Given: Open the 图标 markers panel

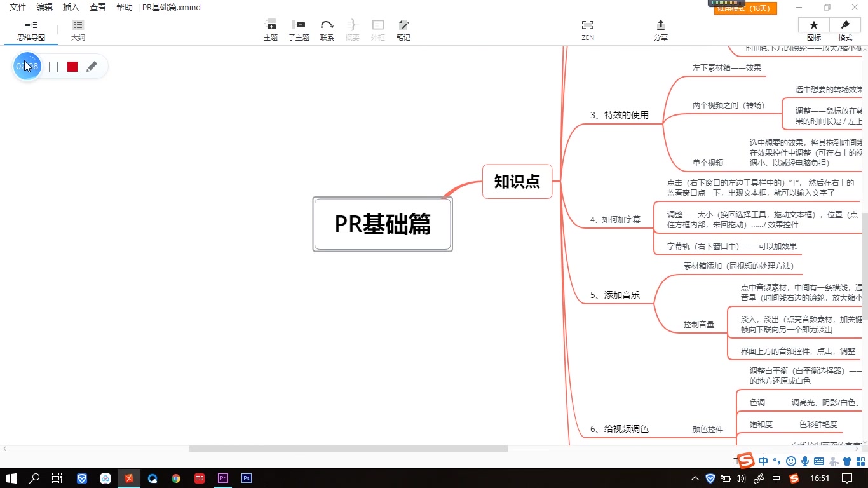Looking at the screenshot, I should click(814, 30).
